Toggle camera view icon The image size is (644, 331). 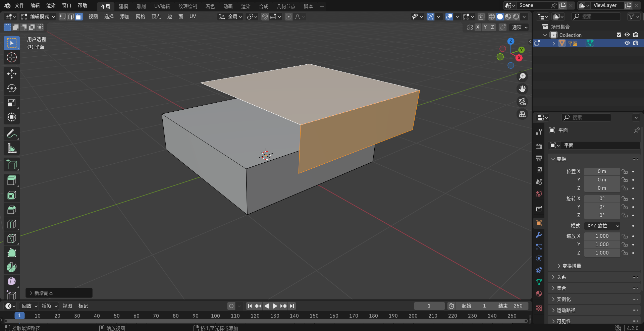point(522,102)
